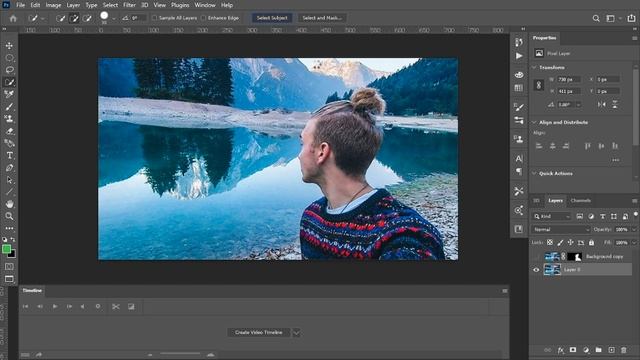Flip horizontal in Transform section
640x360 pixels.
(602, 104)
